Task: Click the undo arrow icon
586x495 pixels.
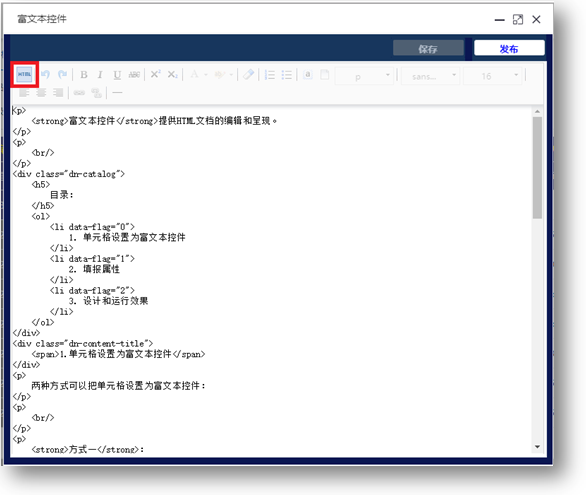Action: coord(45,74)
